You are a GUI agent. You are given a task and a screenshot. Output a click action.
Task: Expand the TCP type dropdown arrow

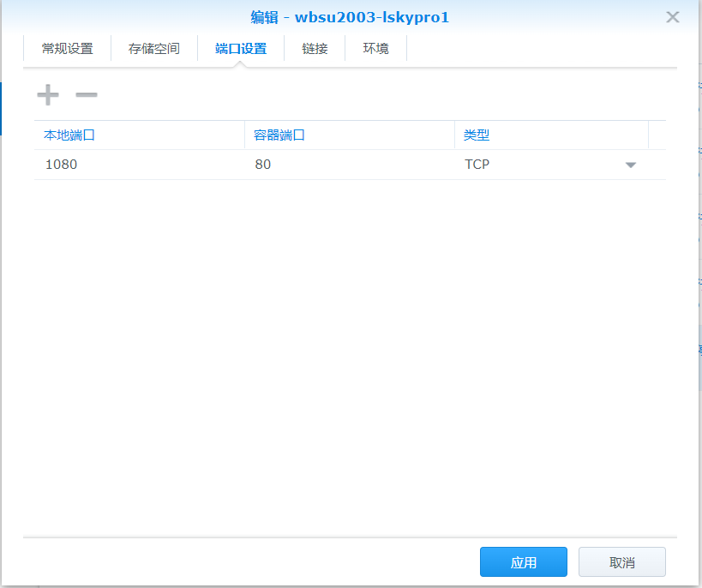[x=631, y=165]
